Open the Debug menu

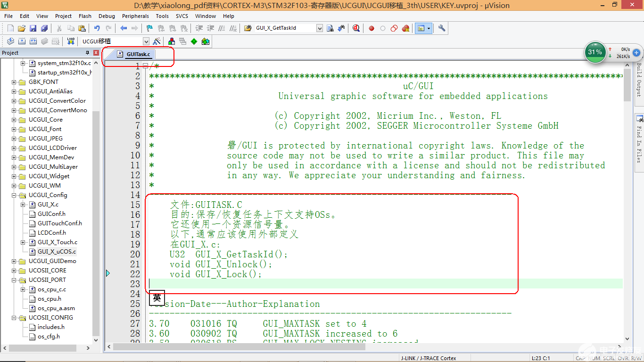pos(107,16)
